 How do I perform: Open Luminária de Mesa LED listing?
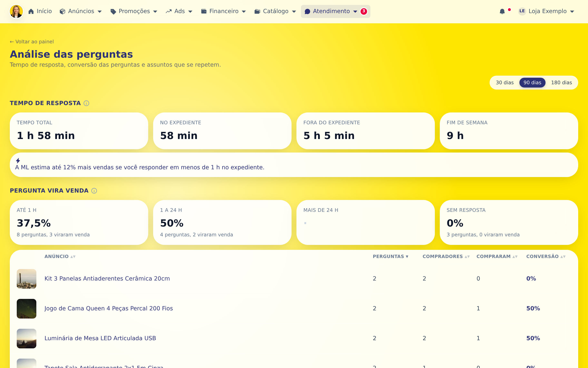100,339
